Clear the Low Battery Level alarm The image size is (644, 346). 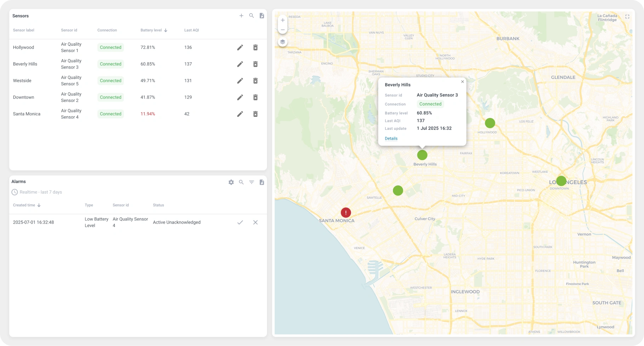tap(255, 222)
